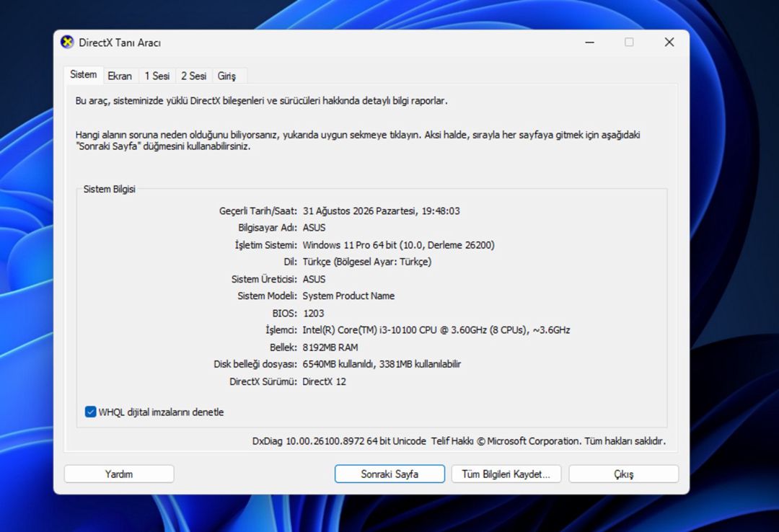Click the Windows 11 Pro 64 bit value
Screen dimensions: 779x532
pyautogui.click(x=398, y=245)
